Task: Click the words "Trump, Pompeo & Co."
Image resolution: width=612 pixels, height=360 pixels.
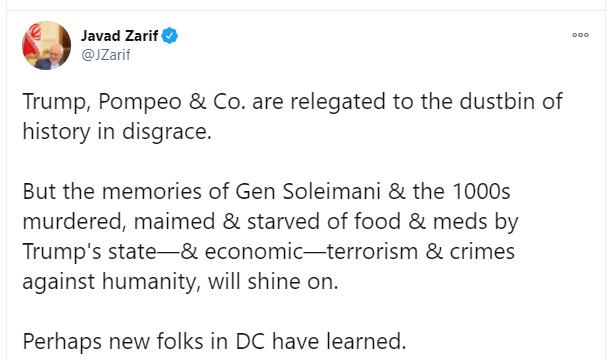Action: pyautogui.click(x=134, y=102)
